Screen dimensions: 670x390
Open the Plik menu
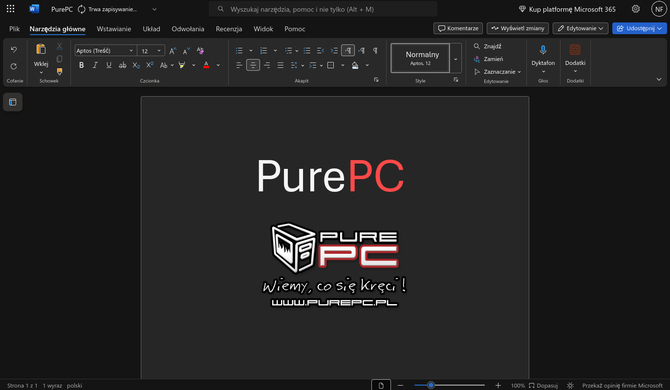click(x=15, y=29)
